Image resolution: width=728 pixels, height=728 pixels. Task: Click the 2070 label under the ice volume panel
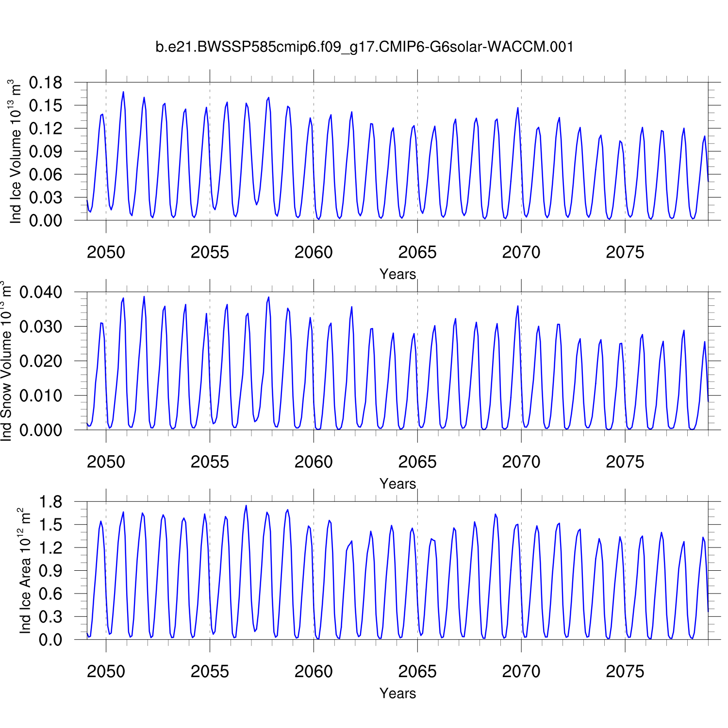[521, 252]
